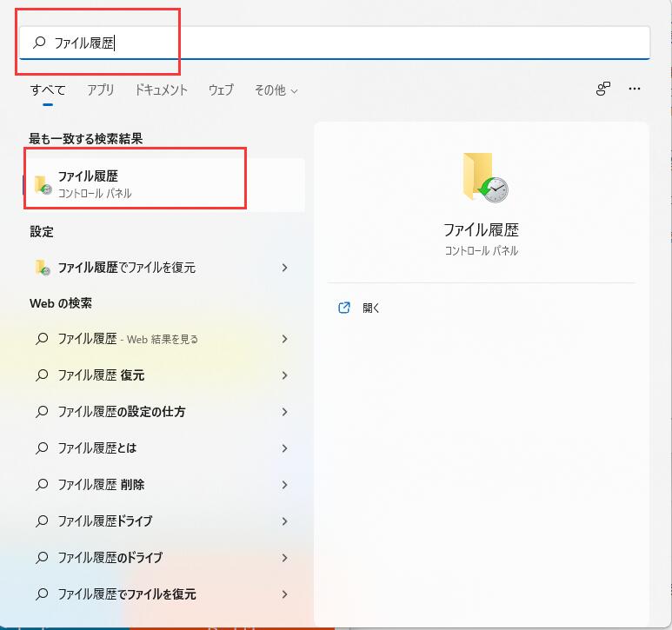Click the search magnifier icon in search box
The height and width of the screenshot is (630, 672).
point(39,42)
